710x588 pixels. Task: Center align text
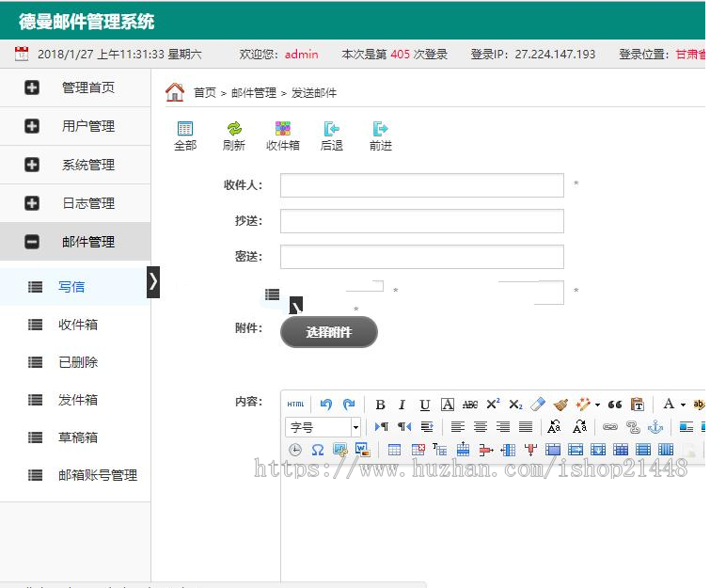click(481, 427)
